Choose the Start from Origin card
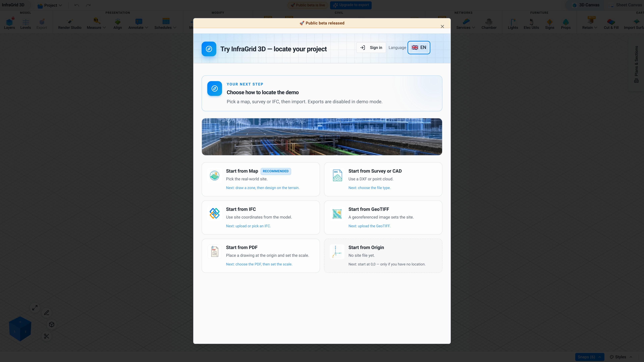Image resolution: width=644 pixels, height=362 pixels. click(x=383, y=256)
